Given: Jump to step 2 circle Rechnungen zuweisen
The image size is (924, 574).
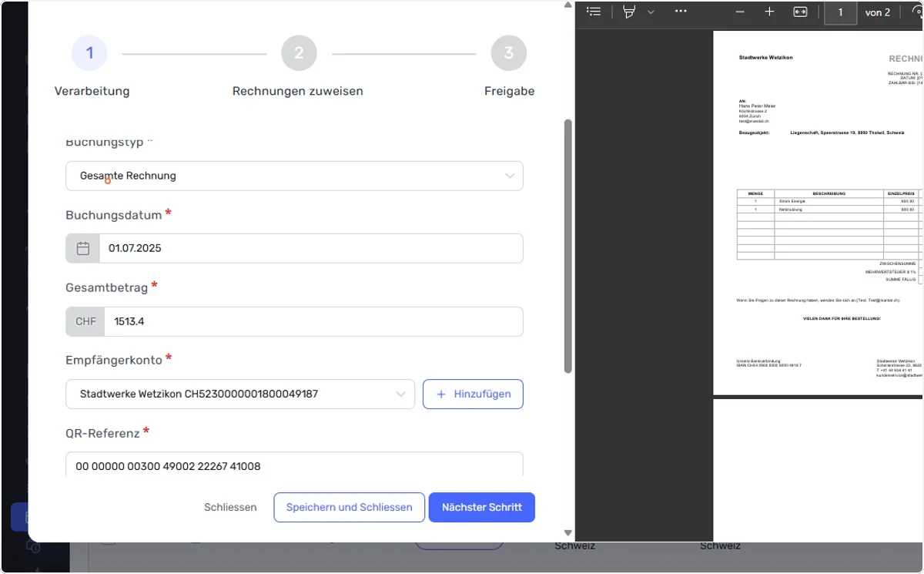Looking at the screenshot, I should [x=299, y=53].
